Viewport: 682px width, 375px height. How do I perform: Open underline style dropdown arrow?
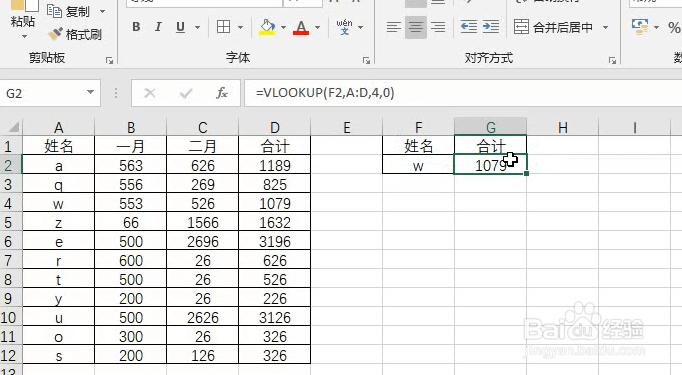pos(197,27)
